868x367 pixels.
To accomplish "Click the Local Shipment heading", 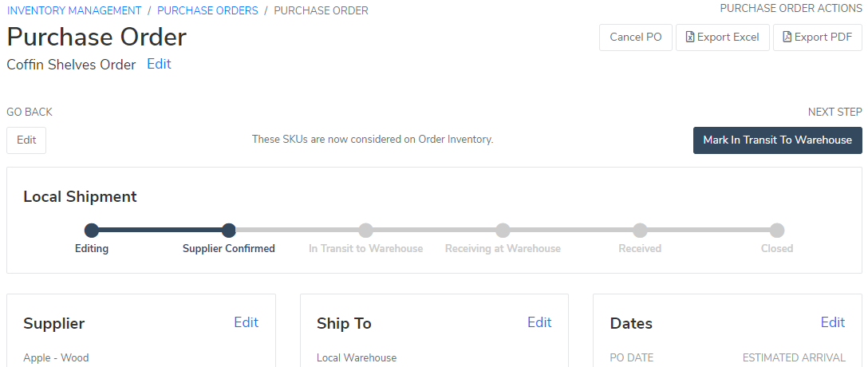I will 80,196.
